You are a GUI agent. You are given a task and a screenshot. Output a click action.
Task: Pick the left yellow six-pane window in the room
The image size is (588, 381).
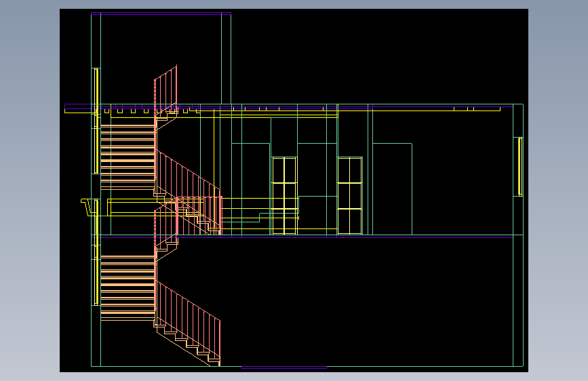coord(284,196)
